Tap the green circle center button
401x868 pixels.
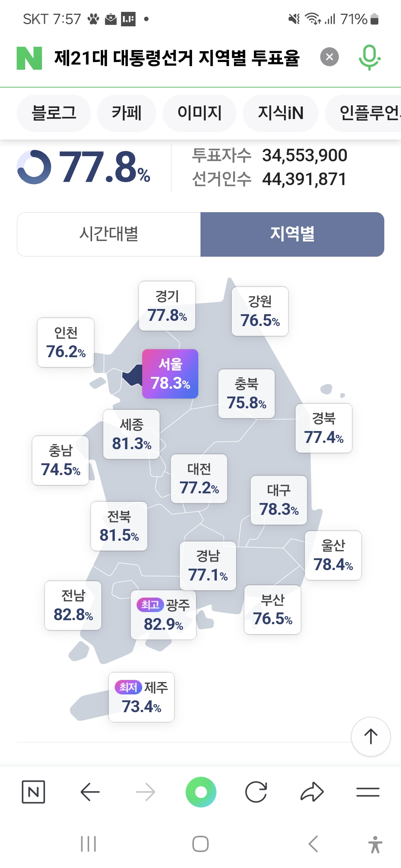[201, 792]
